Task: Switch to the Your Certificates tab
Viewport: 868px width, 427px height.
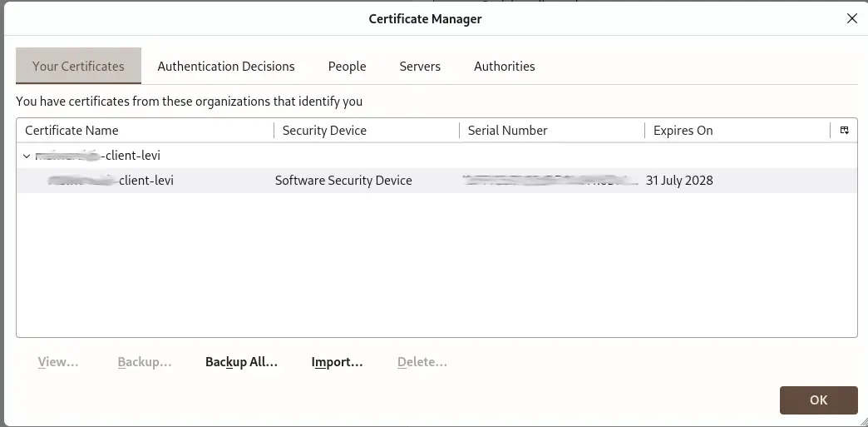Action: coord(78,66)
